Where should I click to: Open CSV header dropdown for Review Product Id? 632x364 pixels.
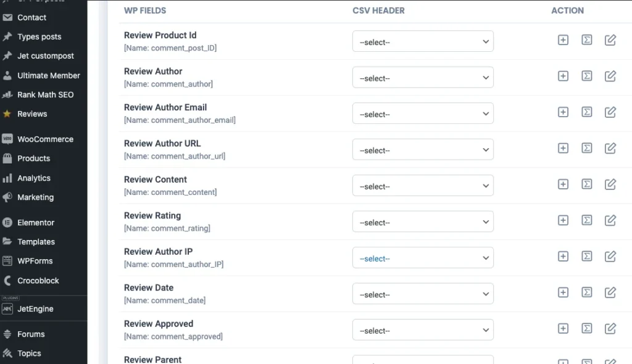(x=423, y=42)
